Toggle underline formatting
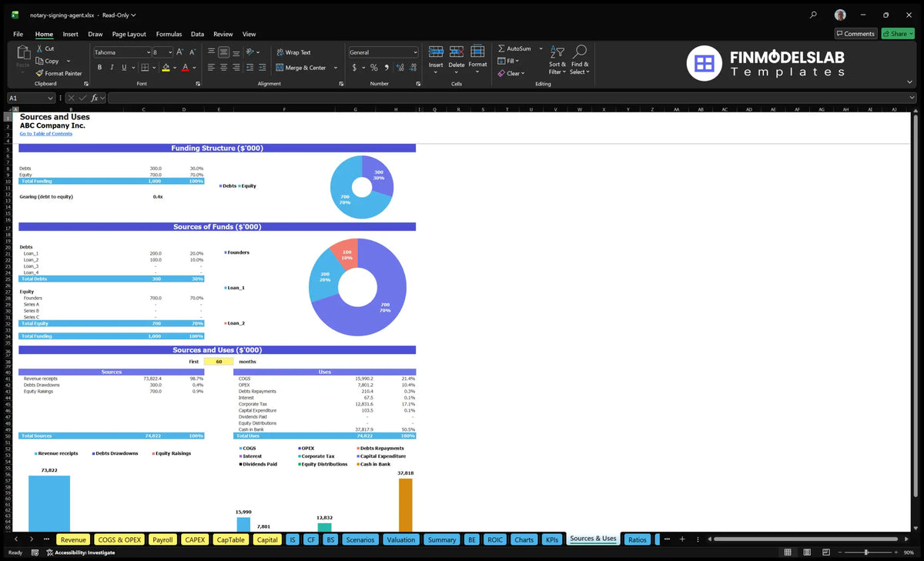The image size is (924, 561). tap(125, 68)
